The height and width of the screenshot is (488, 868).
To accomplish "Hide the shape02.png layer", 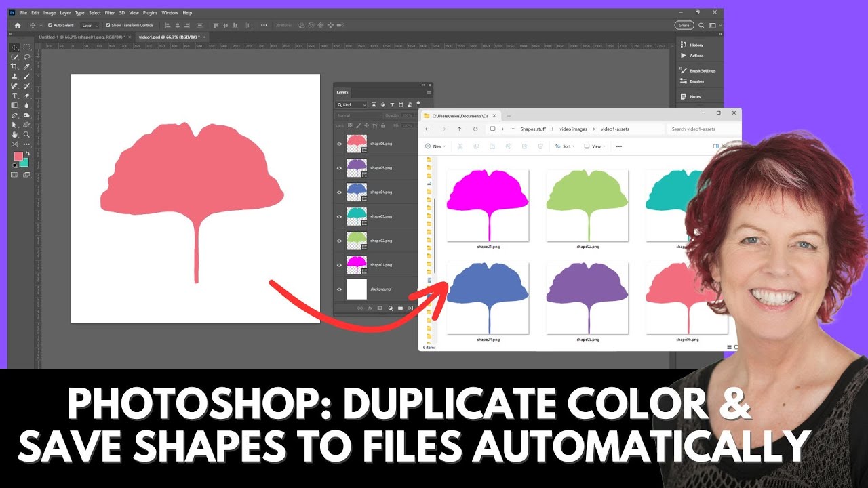I will click(x=339, y=241).
